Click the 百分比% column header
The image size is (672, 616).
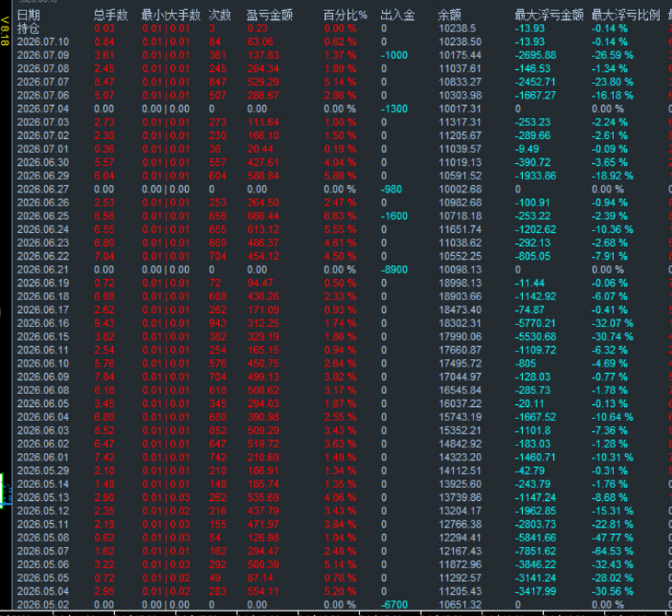click(345, 16)
